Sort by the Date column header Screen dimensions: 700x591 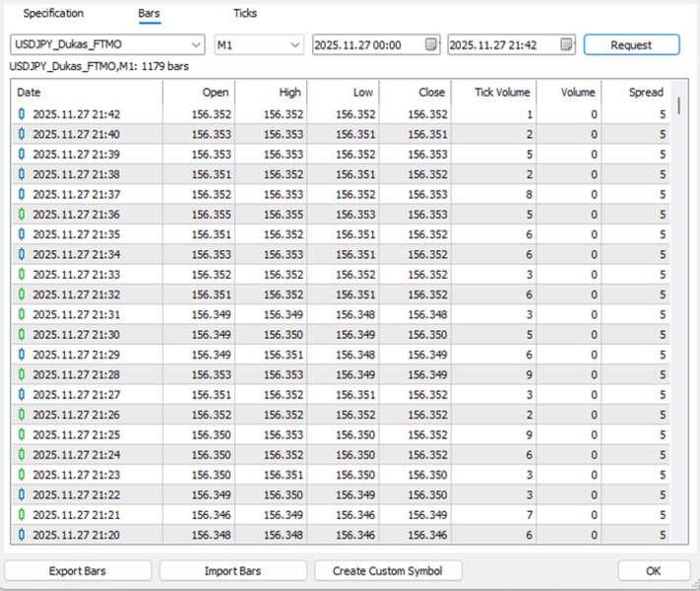87,92
